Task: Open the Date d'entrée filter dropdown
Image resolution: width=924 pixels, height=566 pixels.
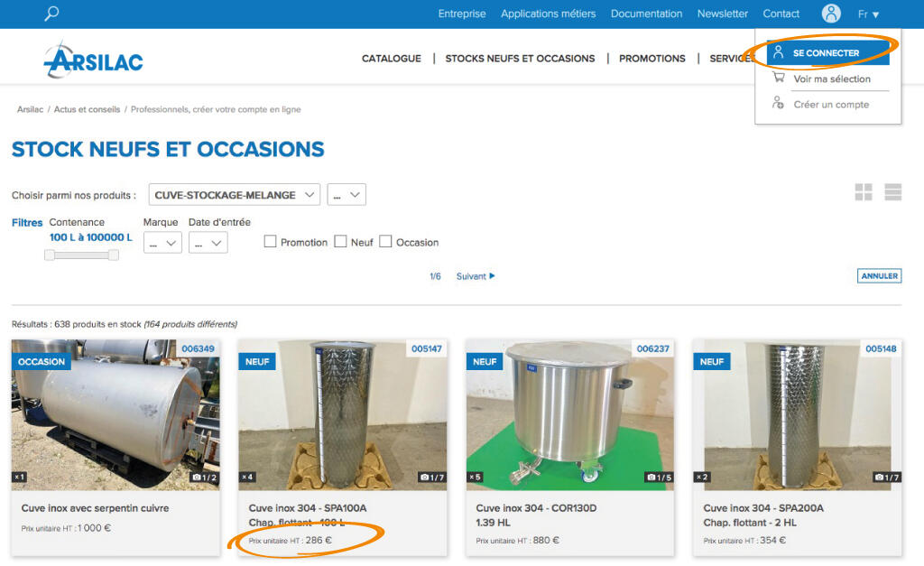Action: 208,242
